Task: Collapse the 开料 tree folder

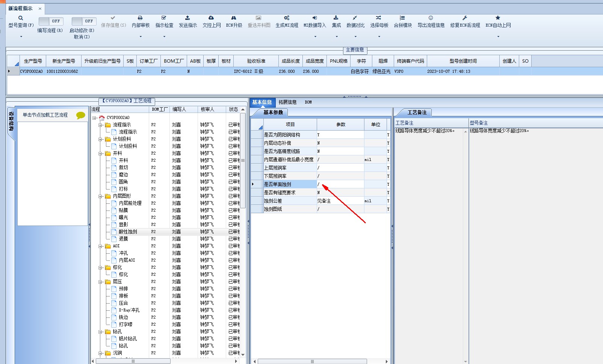Action: [101, 153]
